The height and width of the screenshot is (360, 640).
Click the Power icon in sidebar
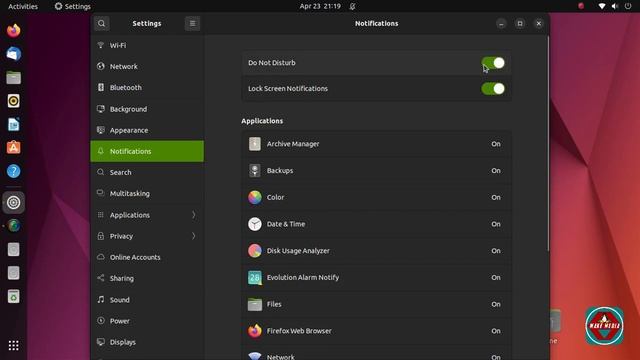coord(101,321)
